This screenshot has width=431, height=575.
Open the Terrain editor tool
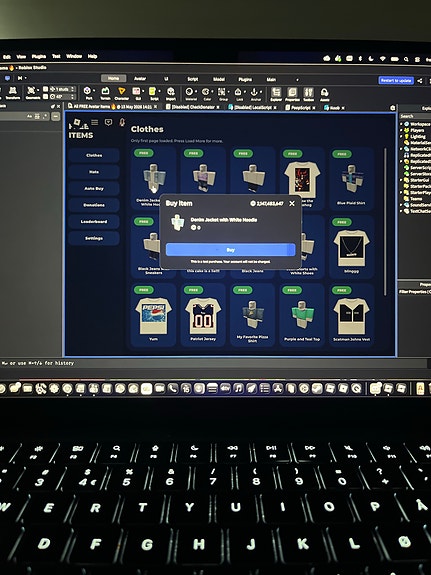click(105, 93)
